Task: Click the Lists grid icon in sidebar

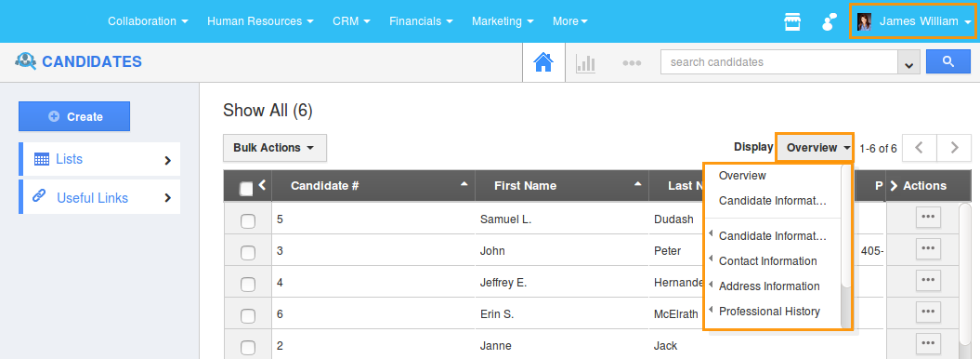Action: 42,159
